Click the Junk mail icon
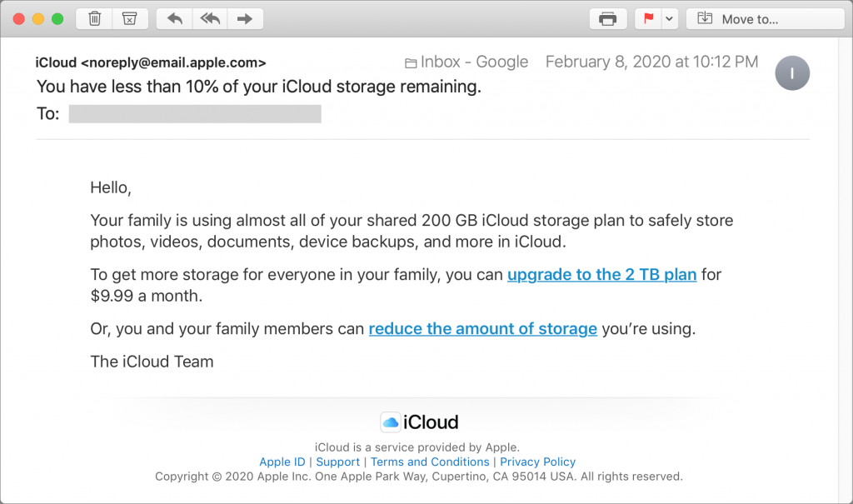Image resolution: width=853 pixels, height=504 pixels. coord(129,18)
